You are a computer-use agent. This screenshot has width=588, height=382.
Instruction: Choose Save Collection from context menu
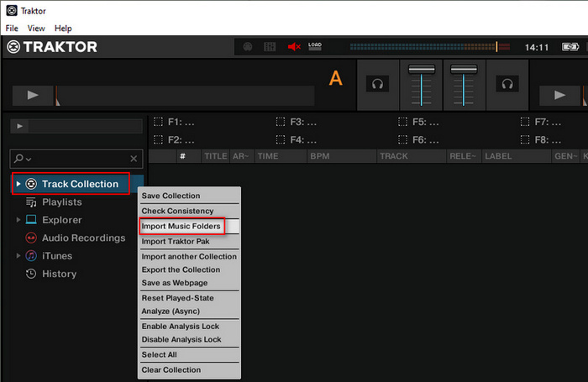[x=189, y=196]
